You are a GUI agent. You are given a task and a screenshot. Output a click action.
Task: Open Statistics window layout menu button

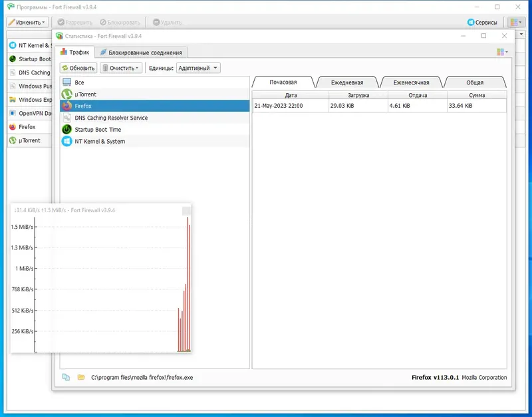[x=502, y=52]
